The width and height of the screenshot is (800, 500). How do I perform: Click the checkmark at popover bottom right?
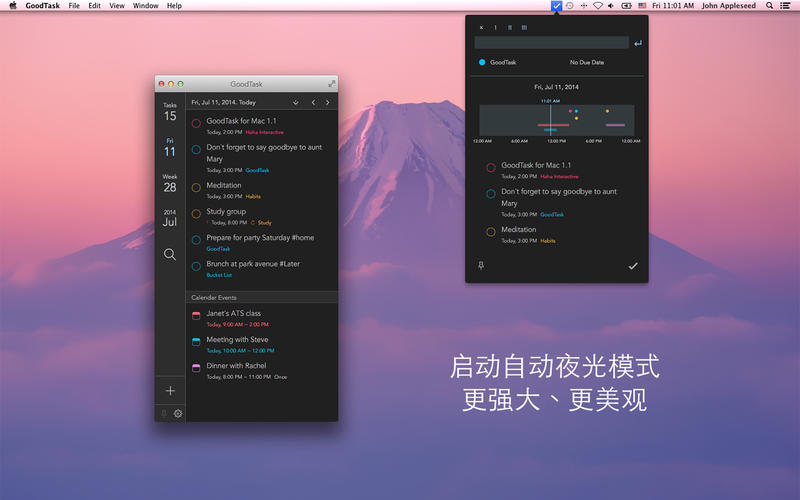633,266
